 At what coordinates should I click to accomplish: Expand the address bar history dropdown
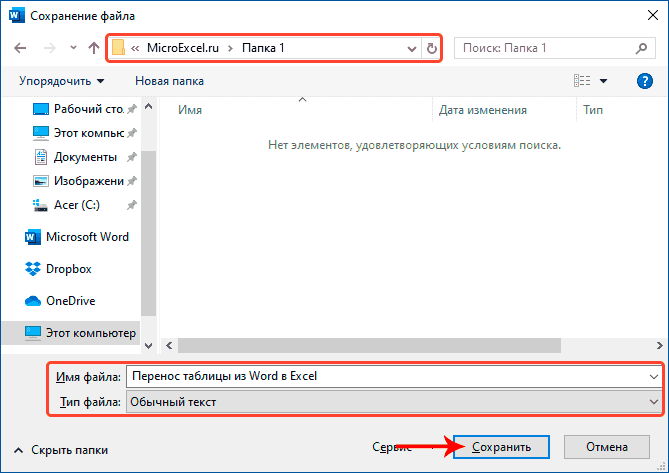pyautogui.click(x=412, y=49)
